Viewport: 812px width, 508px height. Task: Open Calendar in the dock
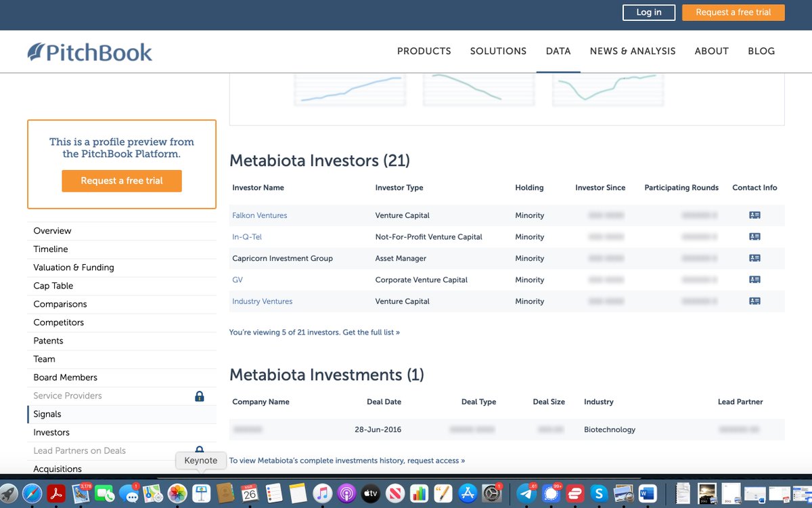coord(250,493)
